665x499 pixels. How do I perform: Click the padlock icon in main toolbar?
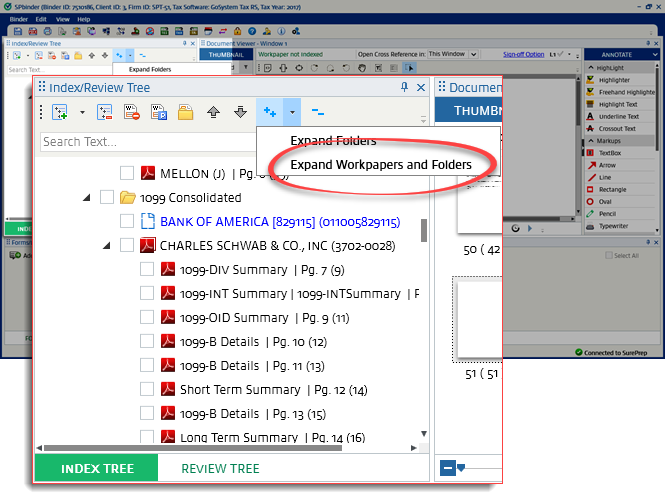[238, 31]
